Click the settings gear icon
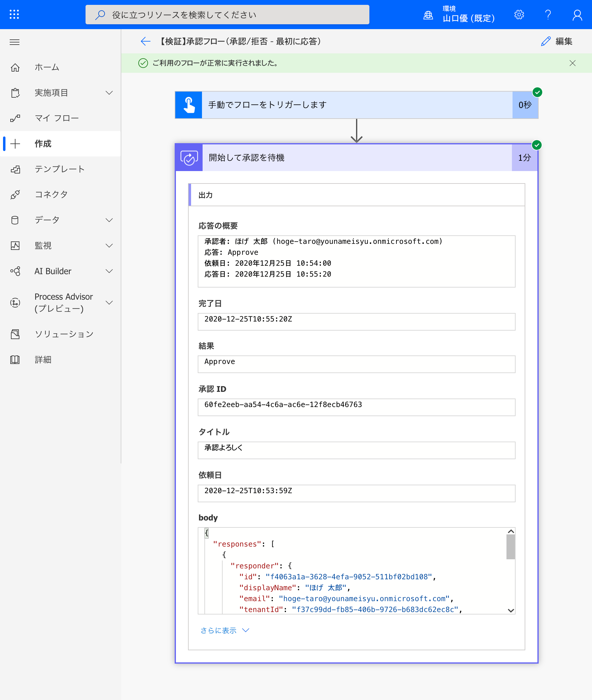The image size is (592, 700). pos(519,15)
